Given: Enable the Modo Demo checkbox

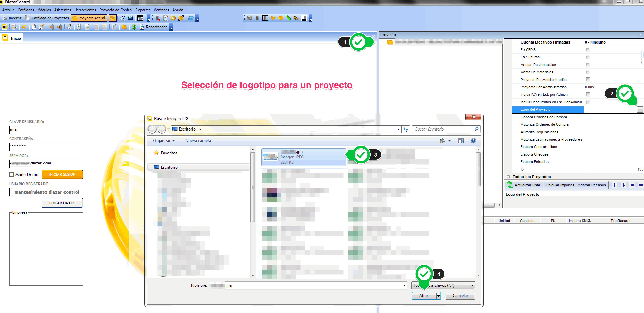Looking at the screenshot, I should (12, 174).
